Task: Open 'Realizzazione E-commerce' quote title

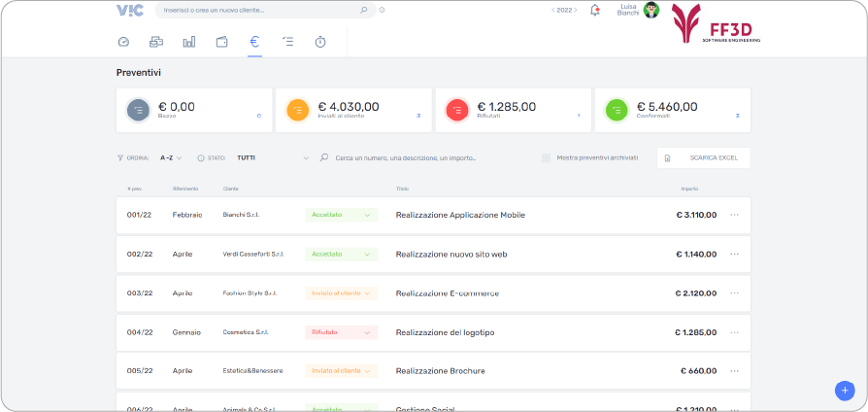Action: pos(448,292)
